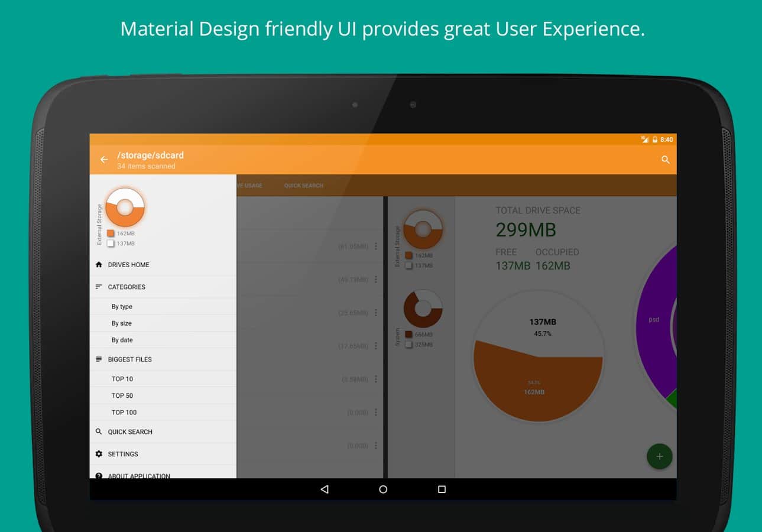This screenshot has width=762, height=532.
Task: Open overflow menu for the 49.73MB item
Action: click(375, 280)
